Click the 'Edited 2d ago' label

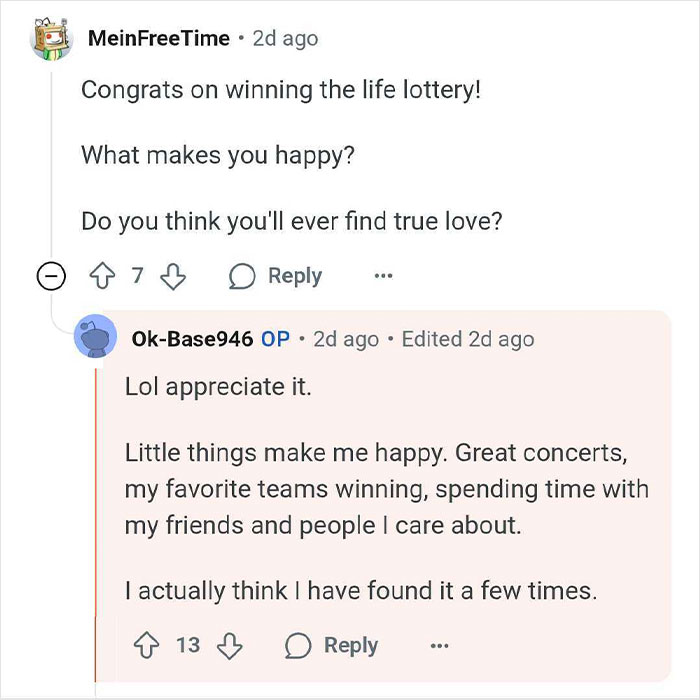[x=468, y=339]
